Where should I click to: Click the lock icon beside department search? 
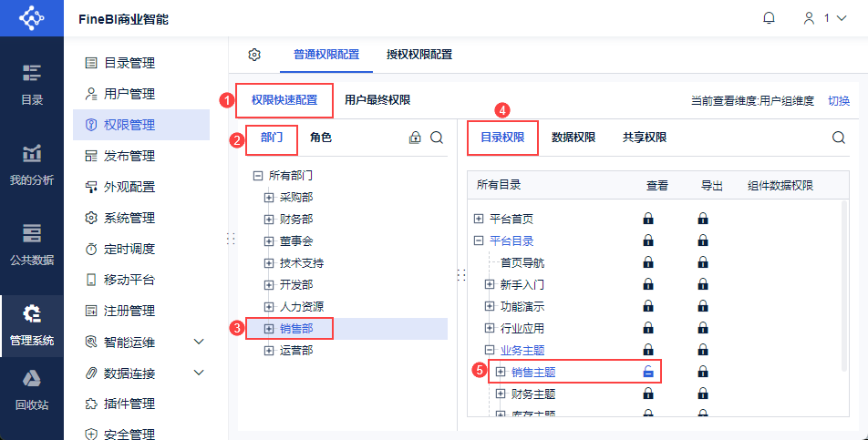click(415, 138)
